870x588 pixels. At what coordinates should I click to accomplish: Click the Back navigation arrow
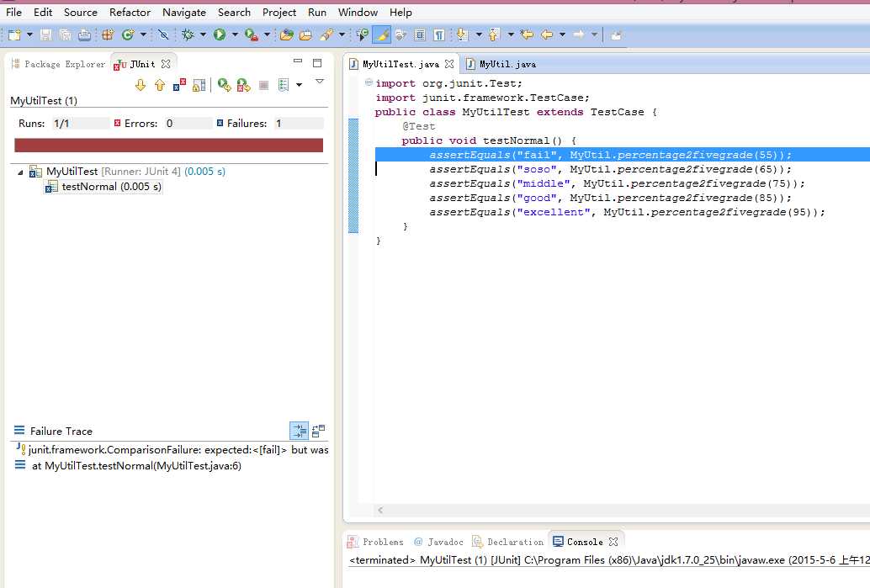(x=547, y=35)
